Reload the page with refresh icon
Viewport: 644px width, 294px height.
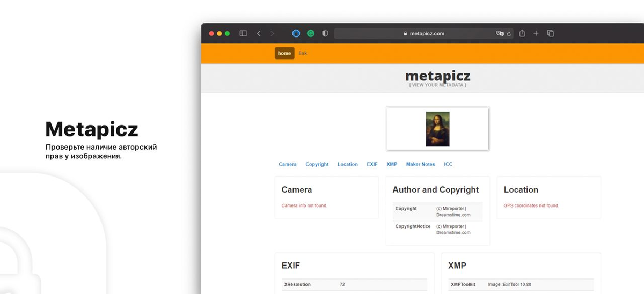click(508, 33)
